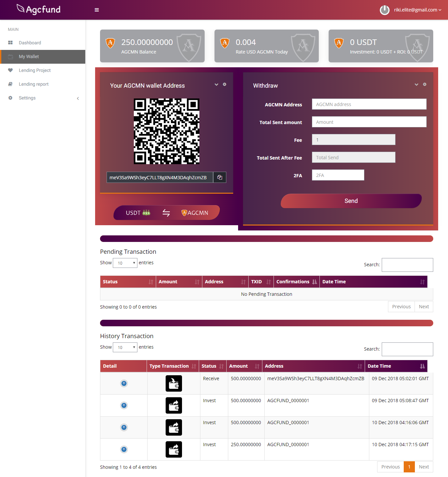Image resolution: width=448 pixels, height=477 pixels.
Task: Click the USDT investment shield icon
Action: [x=339, y=43]
